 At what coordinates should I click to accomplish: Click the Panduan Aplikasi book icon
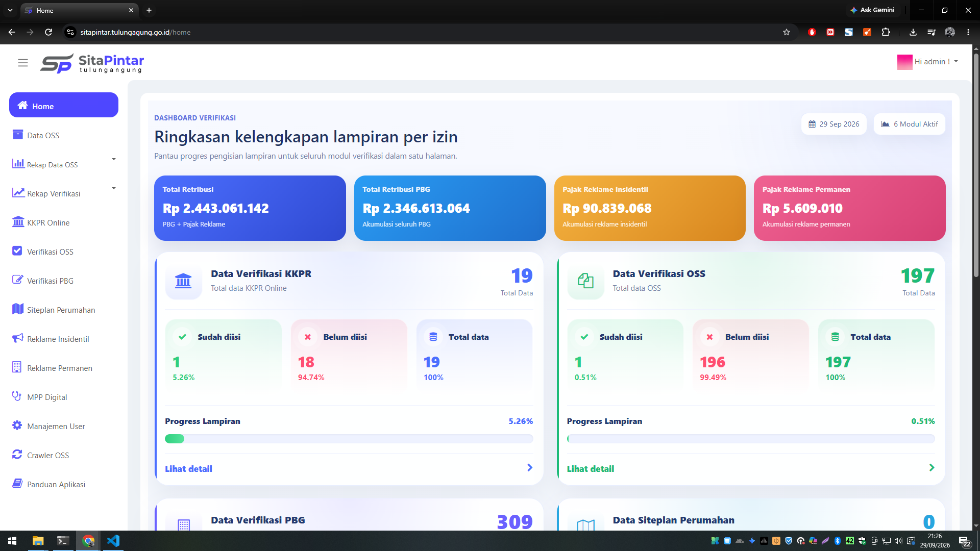[x=17, y=484]
